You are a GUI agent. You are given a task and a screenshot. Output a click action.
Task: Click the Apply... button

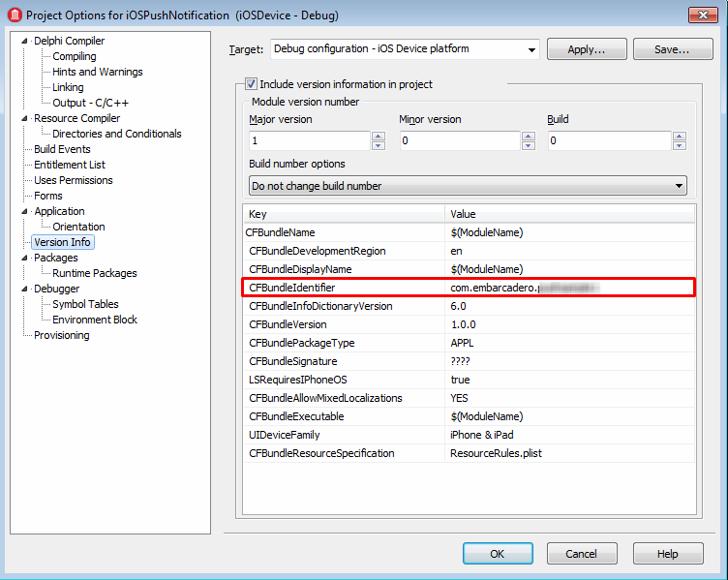(587, 49)
